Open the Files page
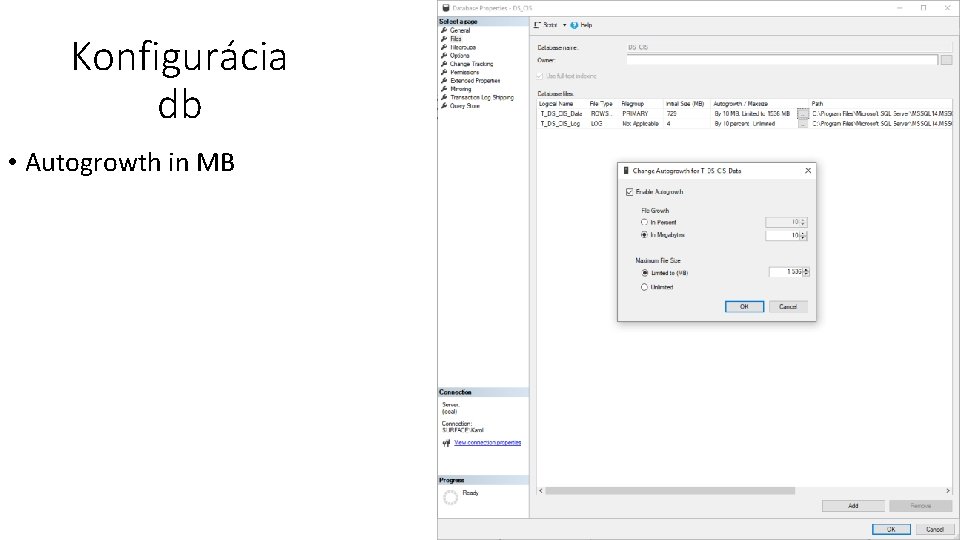 tap(456, 39)
